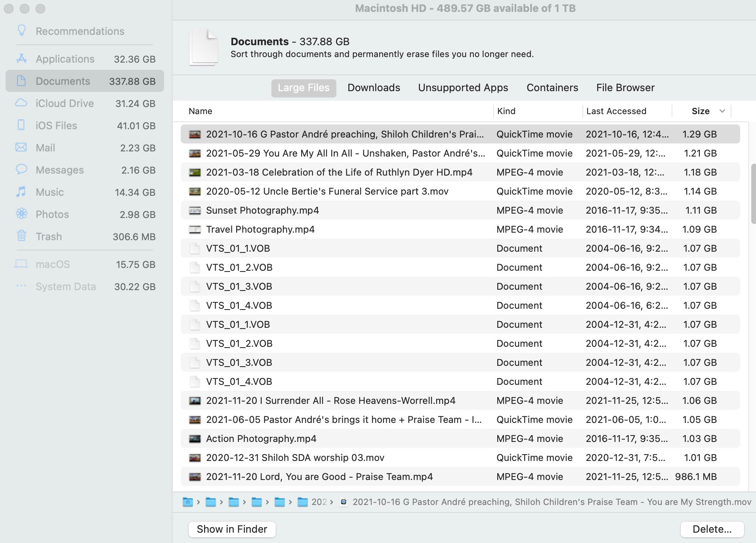Select iCloud Drive 31.24 GB in sidebar
The height and width of the screenshot is (543, 756).
pyautogui.click(x=85, y=103)
